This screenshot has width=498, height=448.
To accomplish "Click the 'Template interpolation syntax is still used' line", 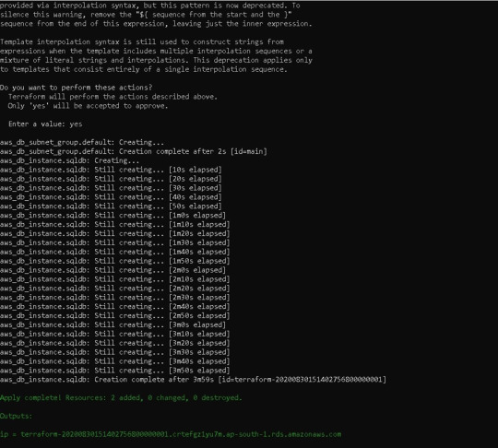I will (142, 41).
